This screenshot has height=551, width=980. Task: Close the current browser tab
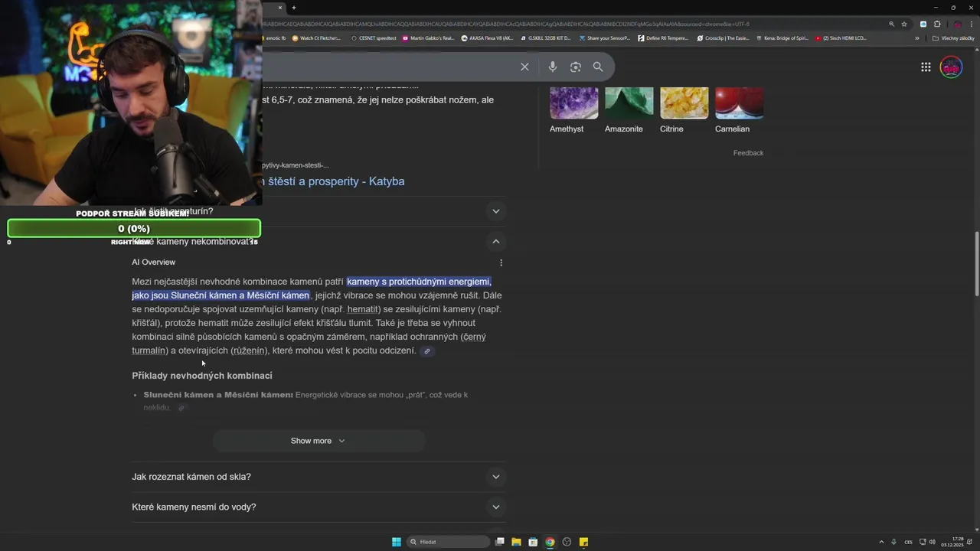[x=279, y=8]
